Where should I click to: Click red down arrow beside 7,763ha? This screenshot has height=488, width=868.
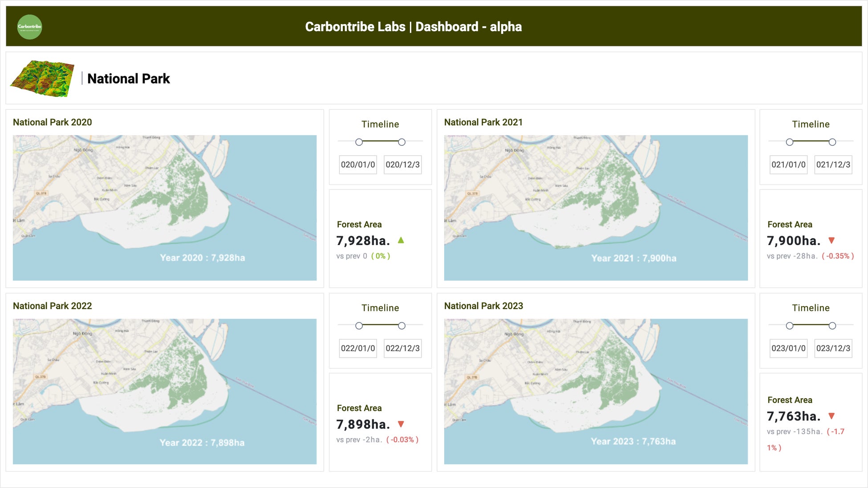click(x=831, y=416)
